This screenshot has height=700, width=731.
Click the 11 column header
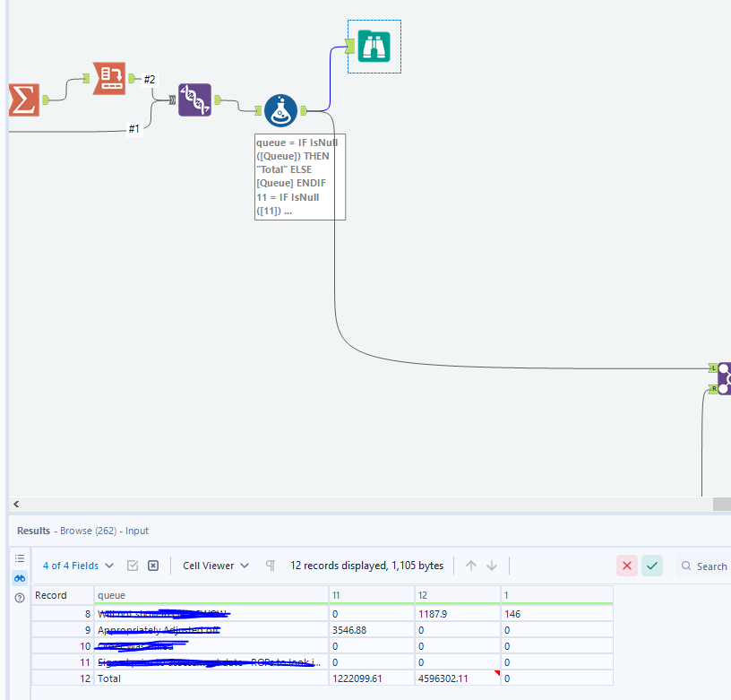(372, 595)
